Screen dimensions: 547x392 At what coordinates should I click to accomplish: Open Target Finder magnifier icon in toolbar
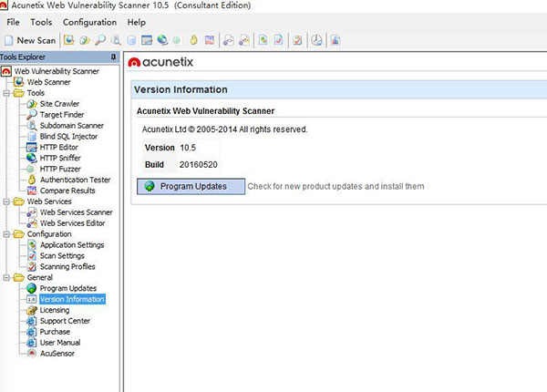(x=100, y=40)
